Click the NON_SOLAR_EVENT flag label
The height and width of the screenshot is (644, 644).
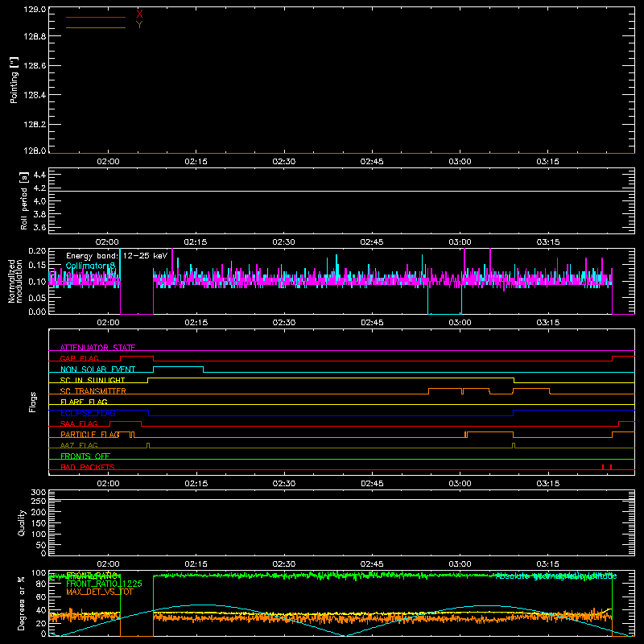pos(97,369)
